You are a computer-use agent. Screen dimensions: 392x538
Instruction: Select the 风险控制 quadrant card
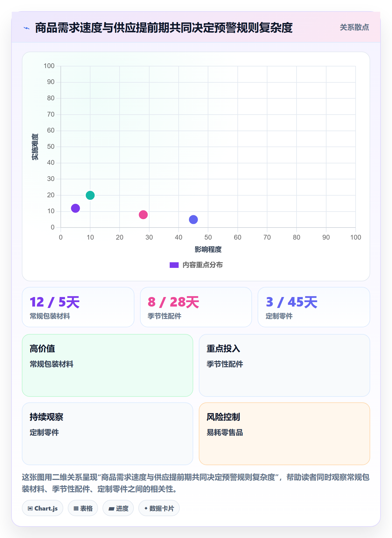click(284, 434)
